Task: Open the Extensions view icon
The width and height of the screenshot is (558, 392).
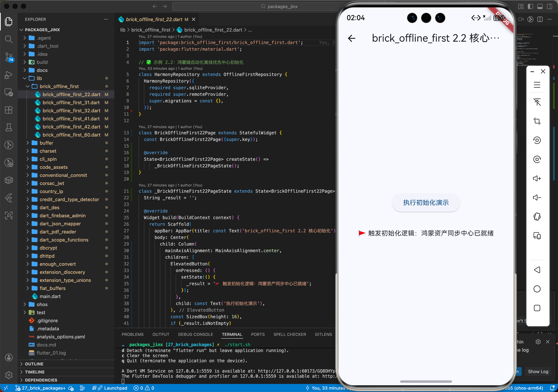Action: [9, 110]
